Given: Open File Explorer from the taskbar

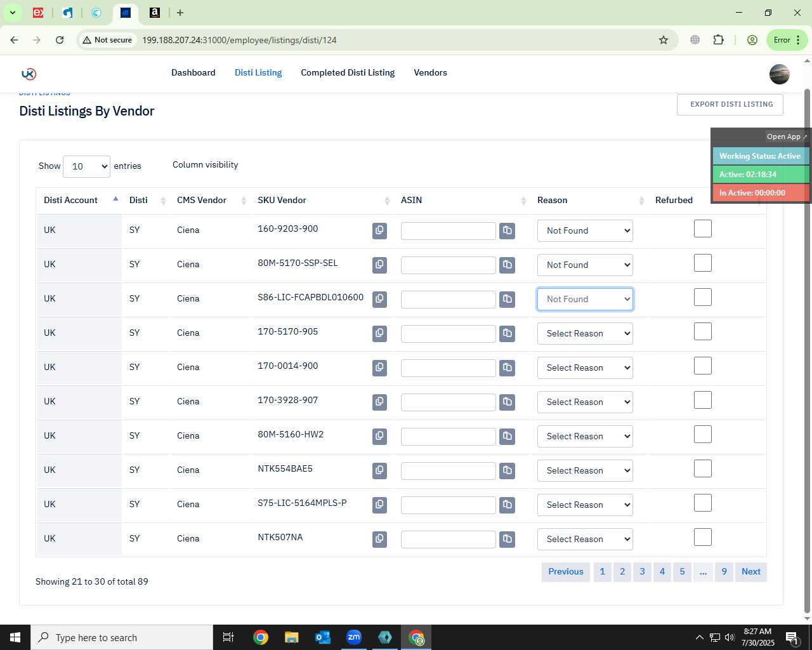Looking at the screenshot, I should [x=291, y=637].
